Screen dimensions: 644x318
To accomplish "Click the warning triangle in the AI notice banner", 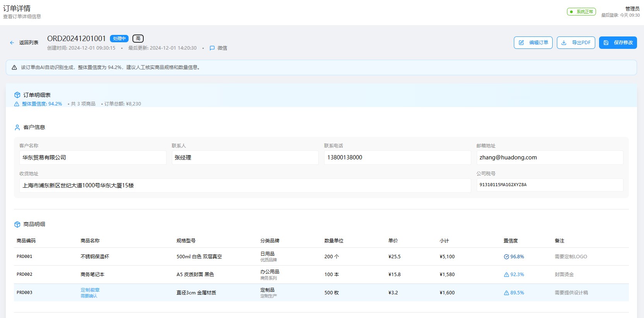I will tap(14, 67).
